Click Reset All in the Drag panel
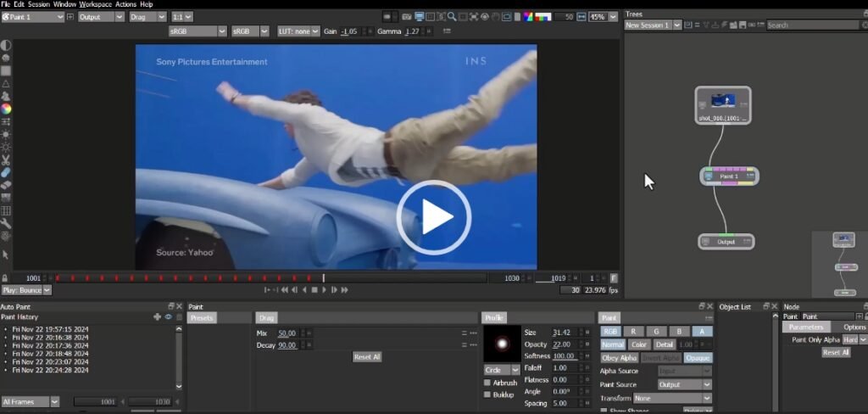The image size is (868, 414). click(366, 357)
